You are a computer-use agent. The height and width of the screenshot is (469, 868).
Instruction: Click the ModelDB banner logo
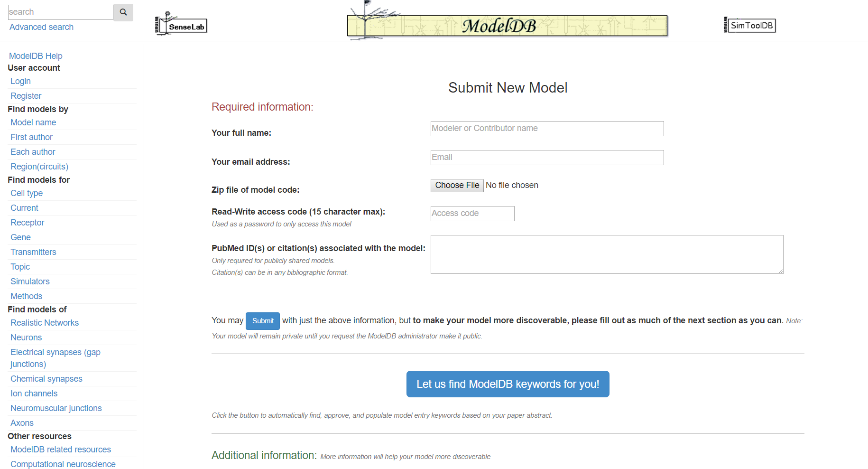point(507,26)
